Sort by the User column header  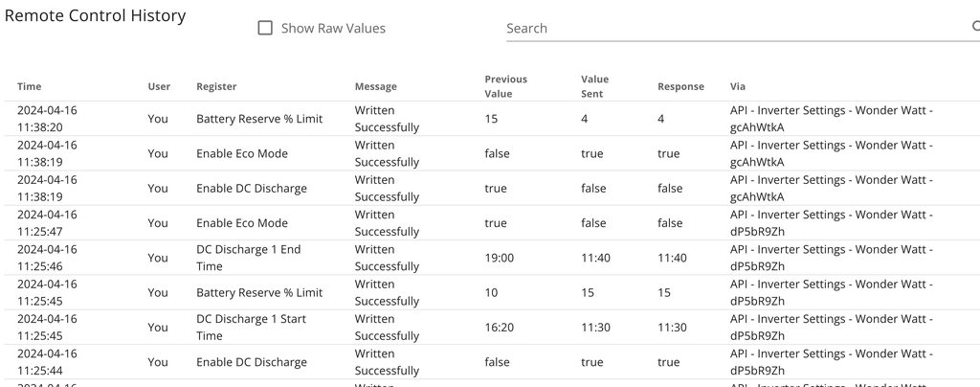[x=159, y=87]
